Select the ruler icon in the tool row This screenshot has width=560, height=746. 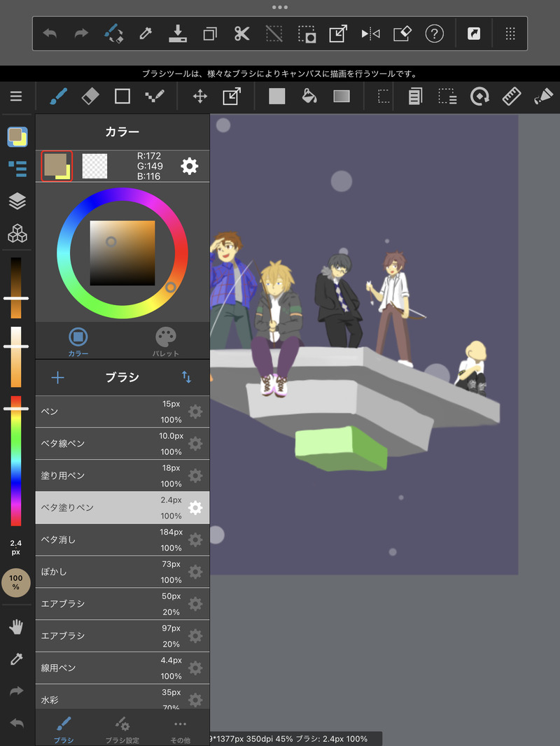[512, 96]
